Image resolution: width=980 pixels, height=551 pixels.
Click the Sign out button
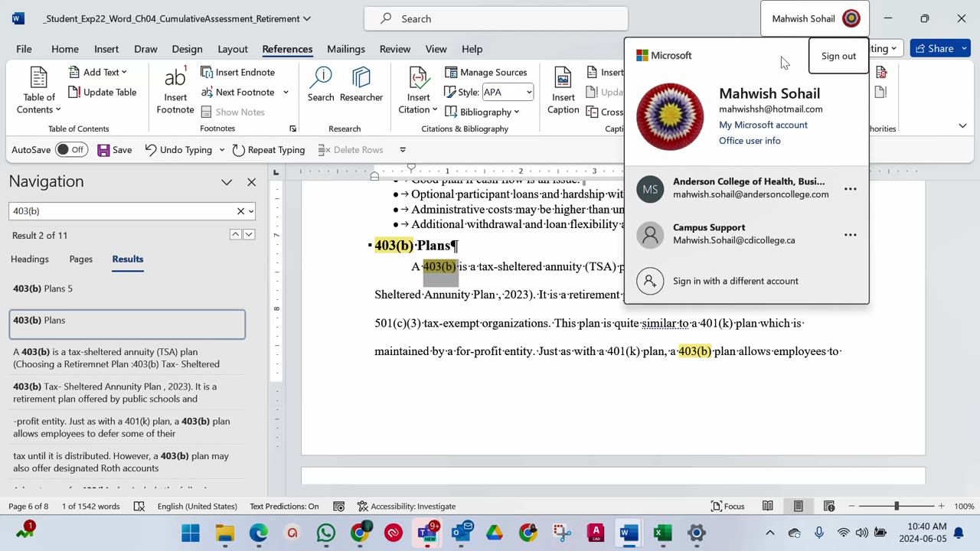838,56
